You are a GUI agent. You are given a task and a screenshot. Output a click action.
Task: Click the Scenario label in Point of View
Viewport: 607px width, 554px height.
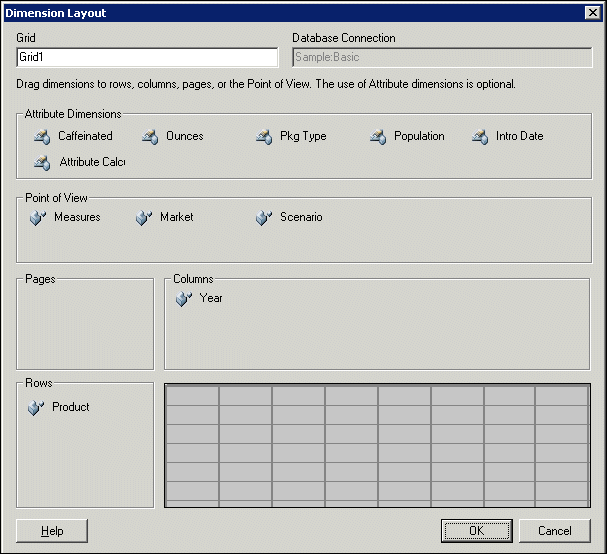(x=301, y=217)
